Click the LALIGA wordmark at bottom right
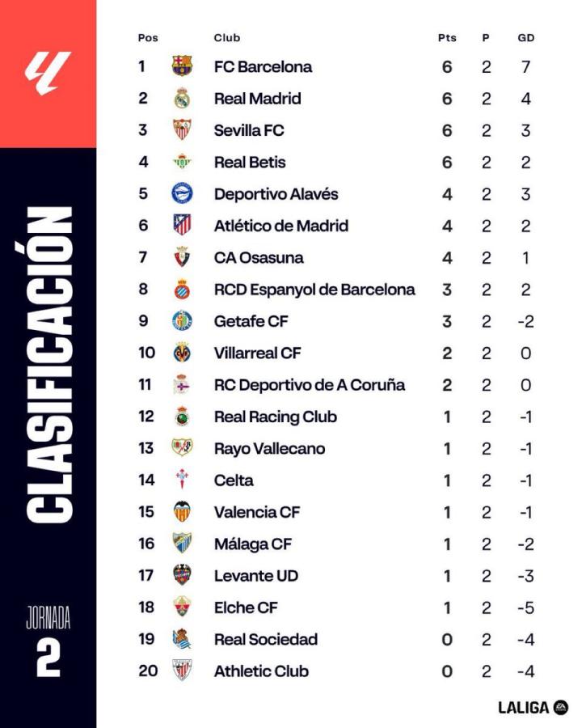582x728 pixels. tap(524, 708)
